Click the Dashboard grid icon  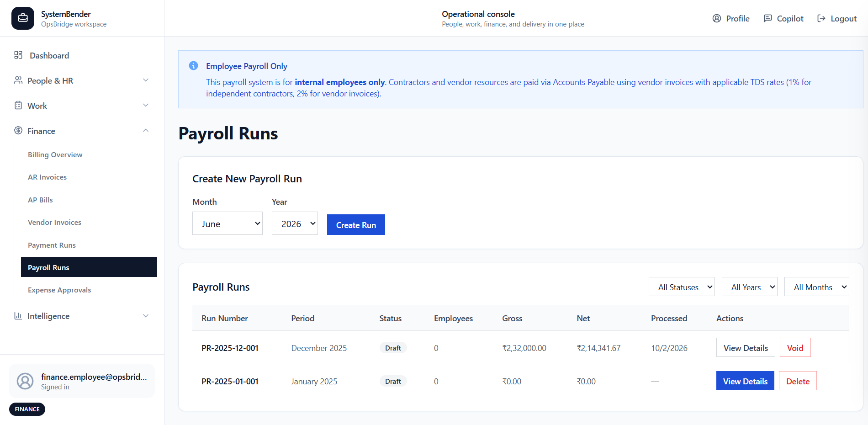[x=18, y=55]
